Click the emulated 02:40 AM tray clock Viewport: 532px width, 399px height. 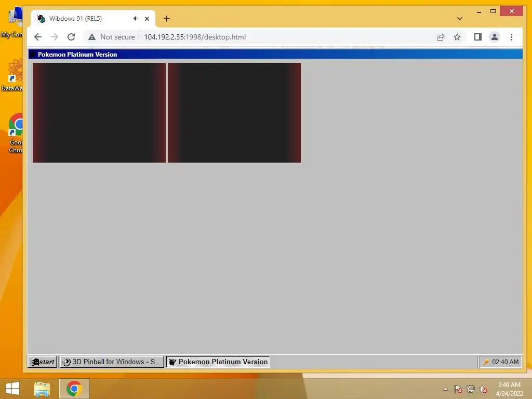pyautogui.click(x=505, y=362)
